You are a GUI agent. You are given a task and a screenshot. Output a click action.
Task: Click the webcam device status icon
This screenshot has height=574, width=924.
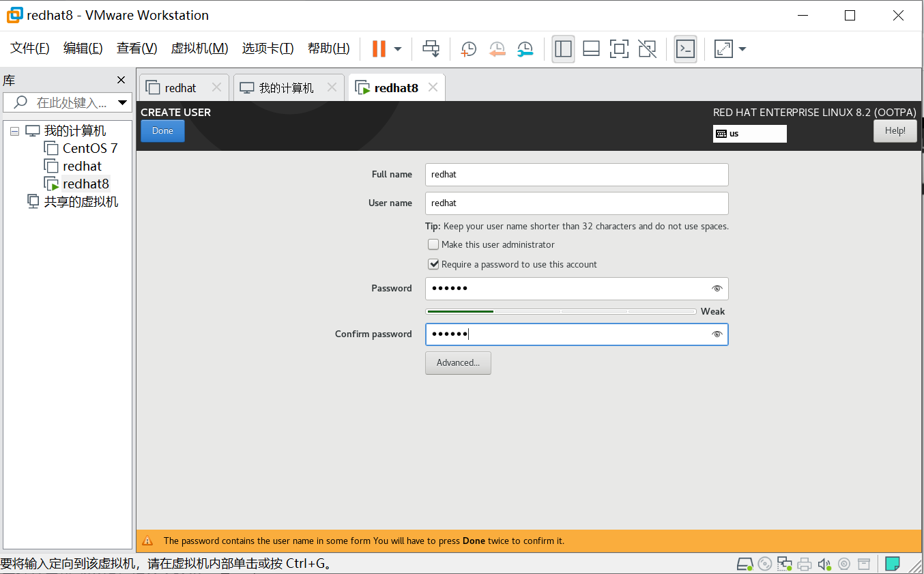tap(844, 564)
